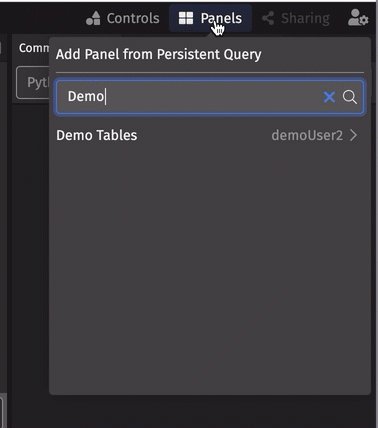Switch to the partially hidden Comm tab
This screenshot has height=428, width=378.
pos(33,48)
